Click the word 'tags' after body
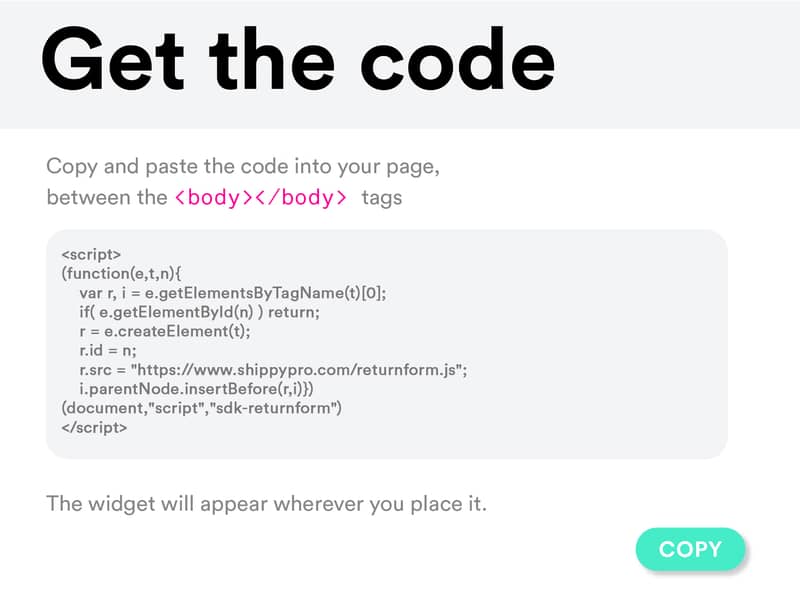The width and height of the screenshot is (800, 600). coord(381,197)
